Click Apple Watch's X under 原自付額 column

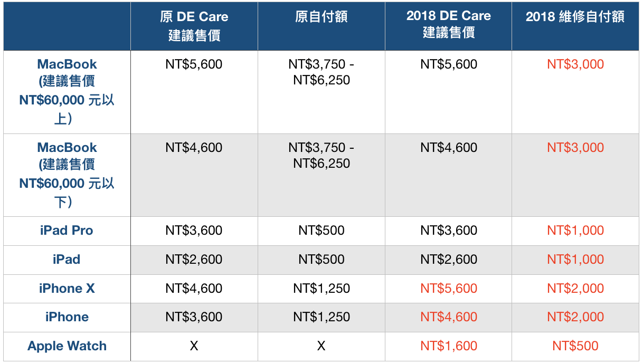321,346
